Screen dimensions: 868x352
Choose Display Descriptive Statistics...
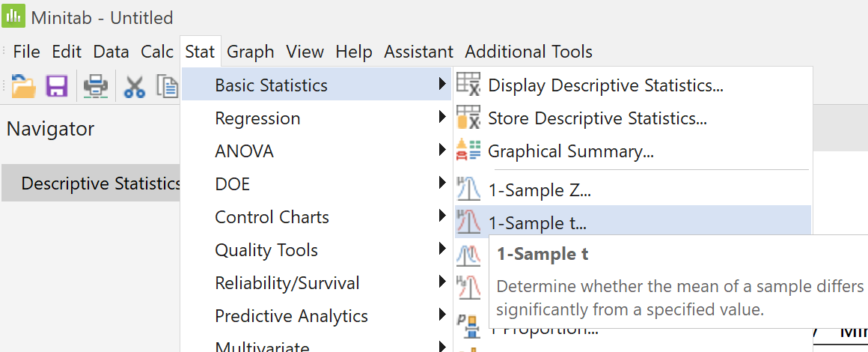point(633,85)
